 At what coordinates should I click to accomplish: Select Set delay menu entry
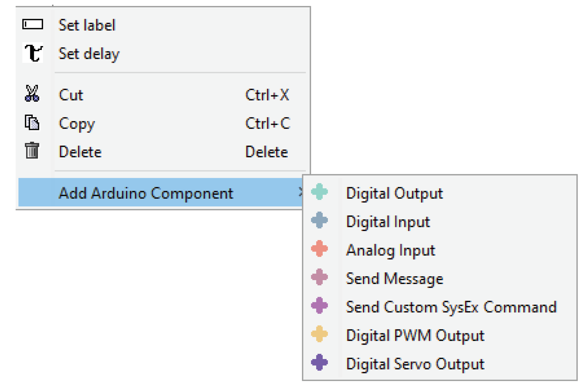(x=89, y=54)
